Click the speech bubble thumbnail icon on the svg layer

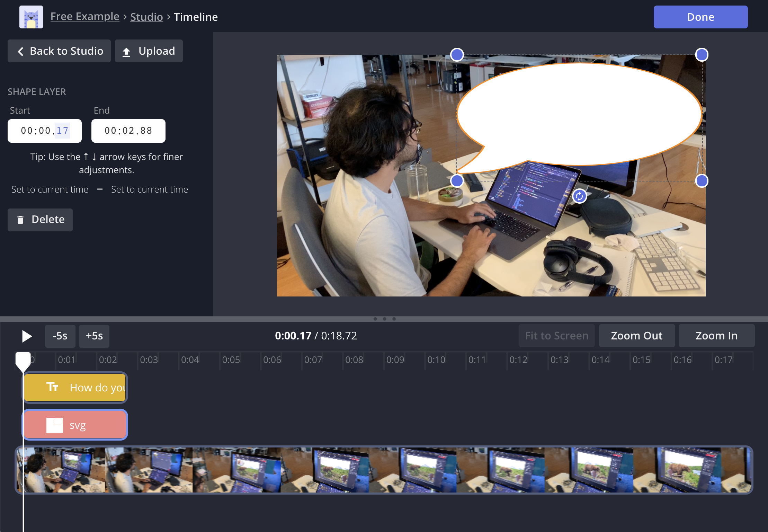[x=54, y=424]
